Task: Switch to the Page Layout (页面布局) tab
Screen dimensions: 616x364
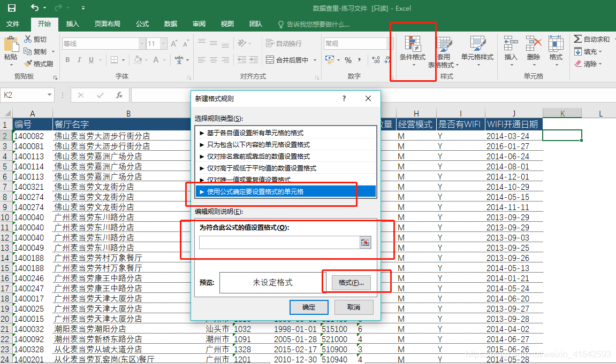Action: (107, 24)
